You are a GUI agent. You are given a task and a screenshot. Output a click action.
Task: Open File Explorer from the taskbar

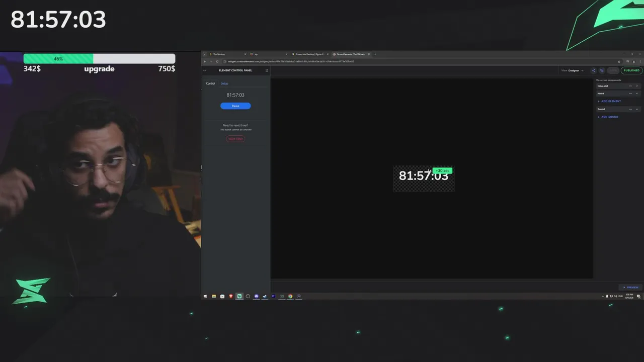click(x=214, y=296)
